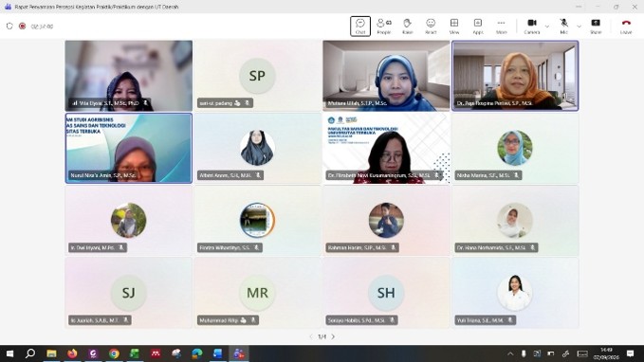644x362 pixels.
Task: Click the Share screen button
Action: (x=596, y=27)
